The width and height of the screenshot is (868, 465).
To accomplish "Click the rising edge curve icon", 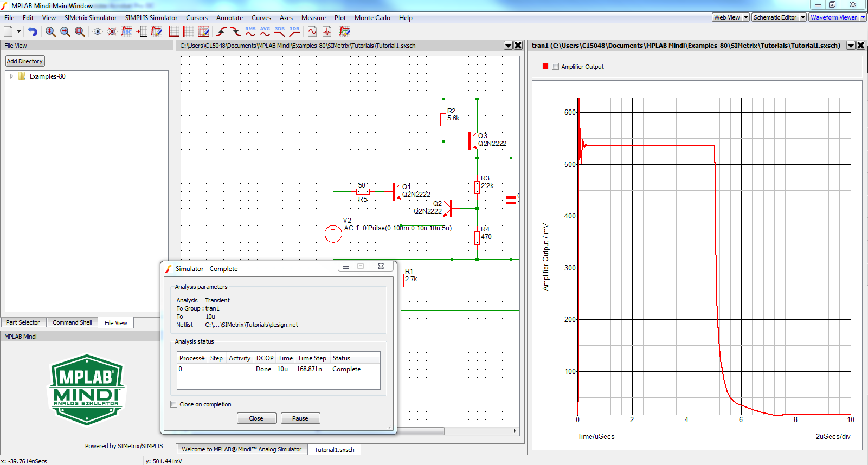I will [221, 32].
